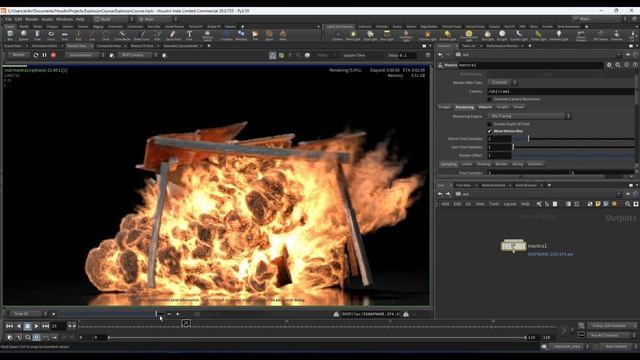This screenshot has height=360, width=640.
Task: Open the Objects parameter tab
Action: 485,107
